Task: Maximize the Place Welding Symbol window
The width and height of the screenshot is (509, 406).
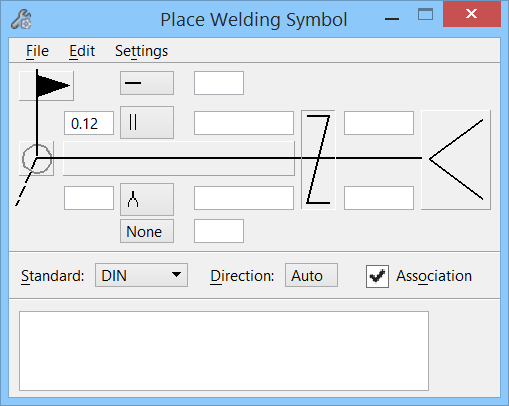Action: click(425, 15)
